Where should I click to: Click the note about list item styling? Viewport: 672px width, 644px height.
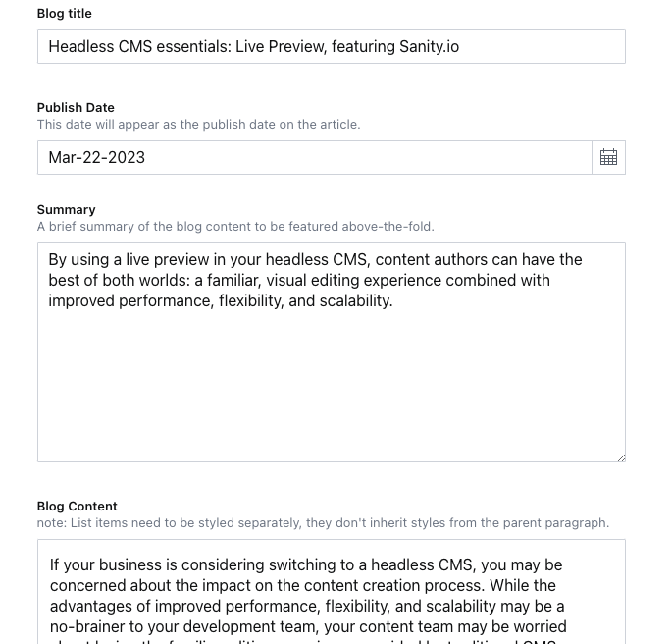pyautogui.click(x=323, y=523)
